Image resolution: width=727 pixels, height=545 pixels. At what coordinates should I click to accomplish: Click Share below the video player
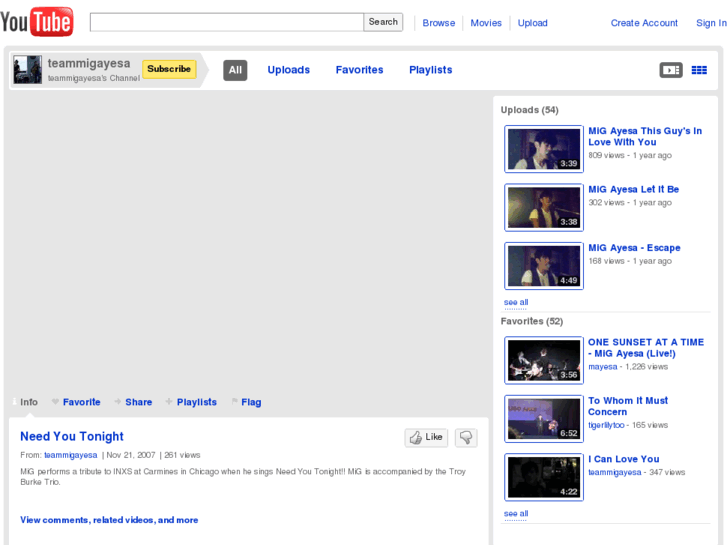pyautogui.click(x=139, y=402)
